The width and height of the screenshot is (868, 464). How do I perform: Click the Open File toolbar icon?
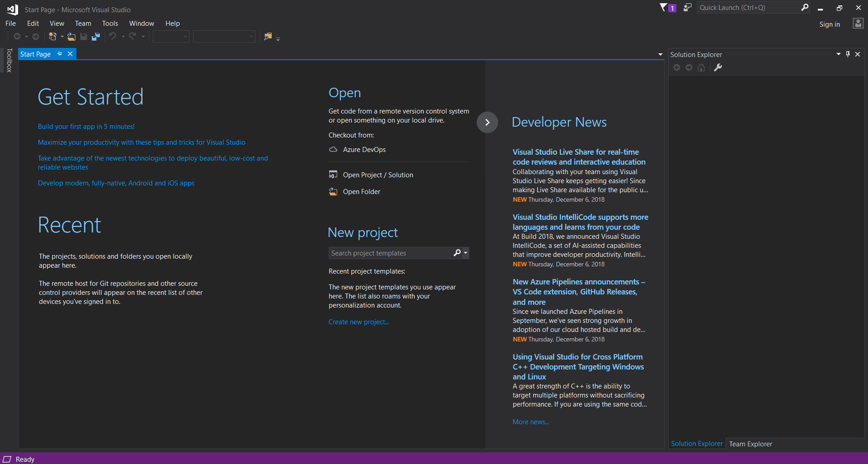coord(71,37)
